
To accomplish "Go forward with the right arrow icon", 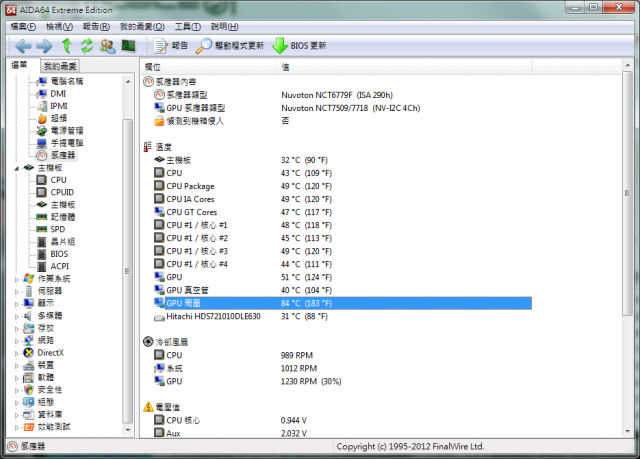I will pos(44,46).
